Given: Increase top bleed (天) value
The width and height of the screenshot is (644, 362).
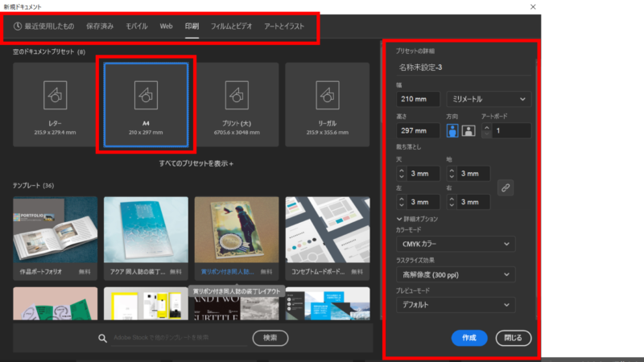Looking at the screenshot, I should point(402,171).
